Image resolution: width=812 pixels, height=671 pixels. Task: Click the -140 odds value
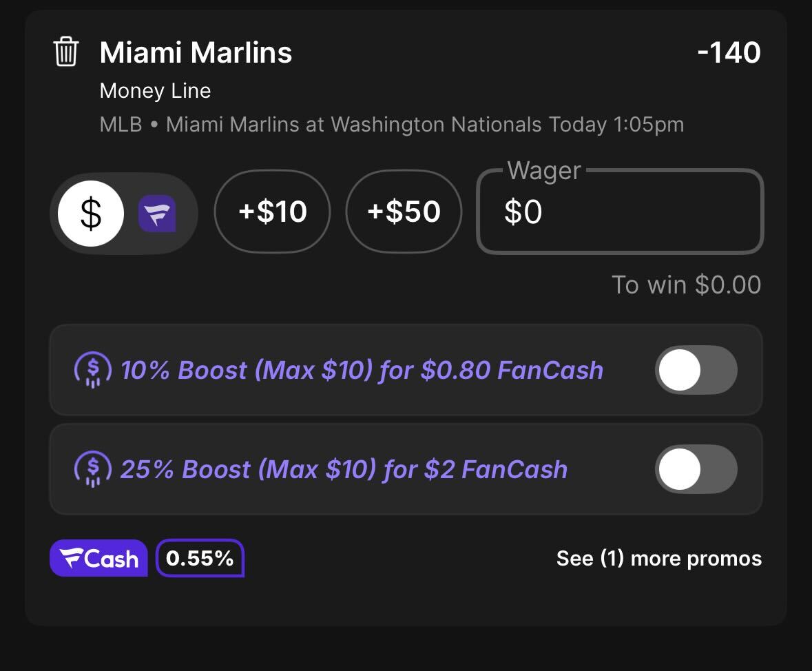click(729, 52)
